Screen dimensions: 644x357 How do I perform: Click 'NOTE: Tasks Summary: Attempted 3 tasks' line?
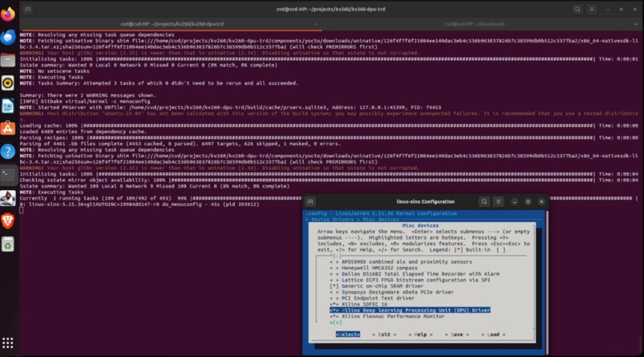click(x=159, y=83)
